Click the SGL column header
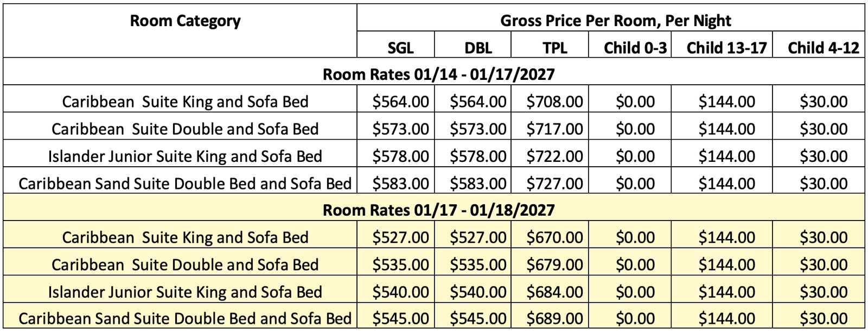Image resolution: width=868 pixels, height=333 pixels. coord(400,48)
